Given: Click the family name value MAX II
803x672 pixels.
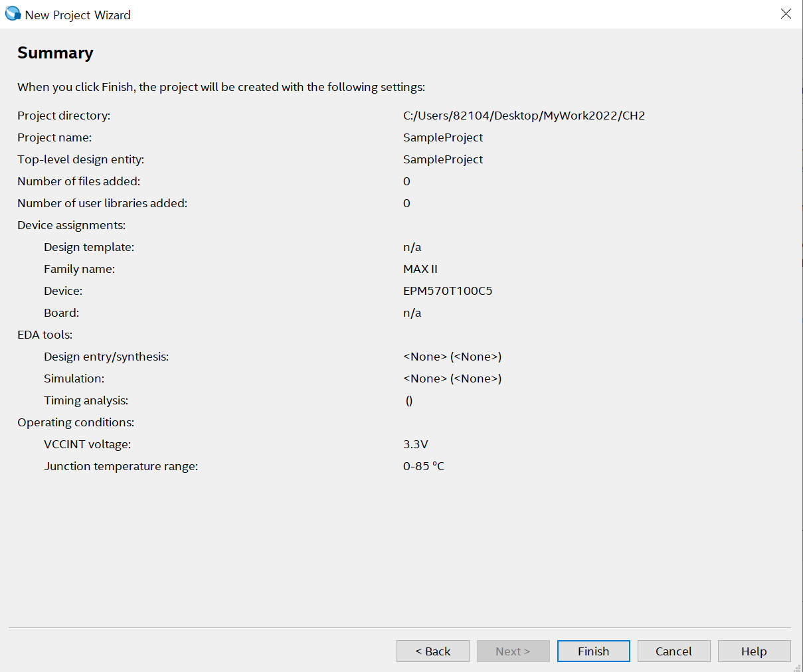Looking at the screenshot, I should (420, 269).
